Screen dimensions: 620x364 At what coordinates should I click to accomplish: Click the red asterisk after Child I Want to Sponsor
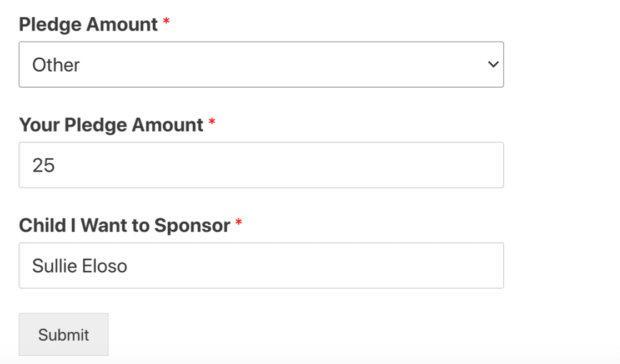tap(238, 224)
